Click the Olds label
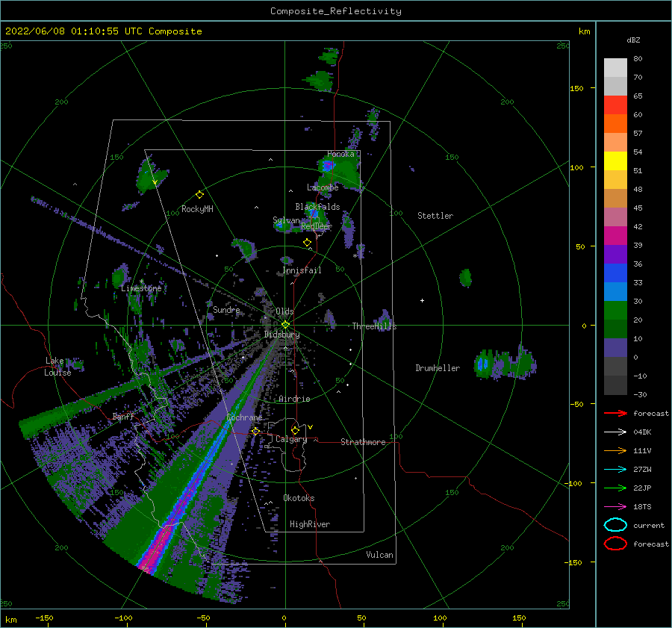Image resolution: width=672 pixels, height=628 pixels. pyautogui.click(x=284, y=311)
